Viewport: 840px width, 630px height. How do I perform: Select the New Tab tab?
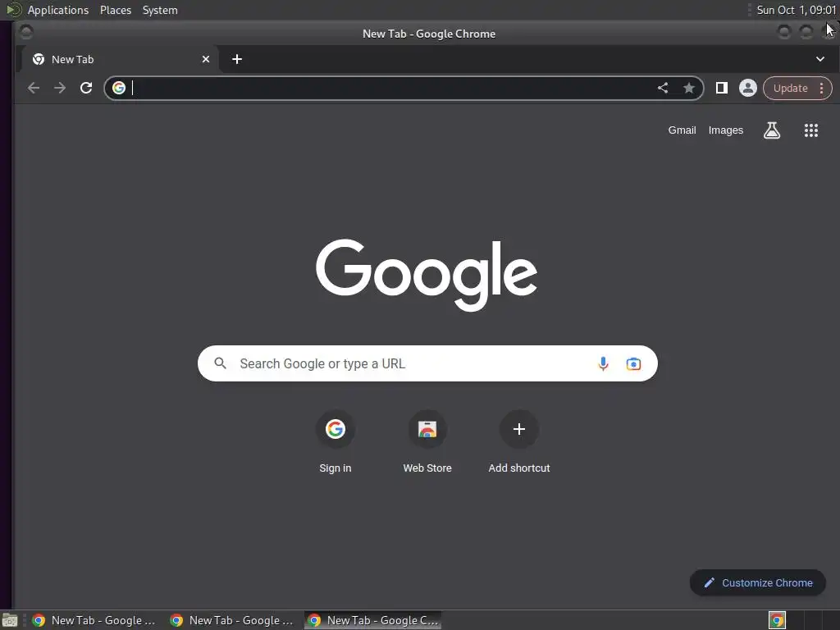(x=120, y=59)
